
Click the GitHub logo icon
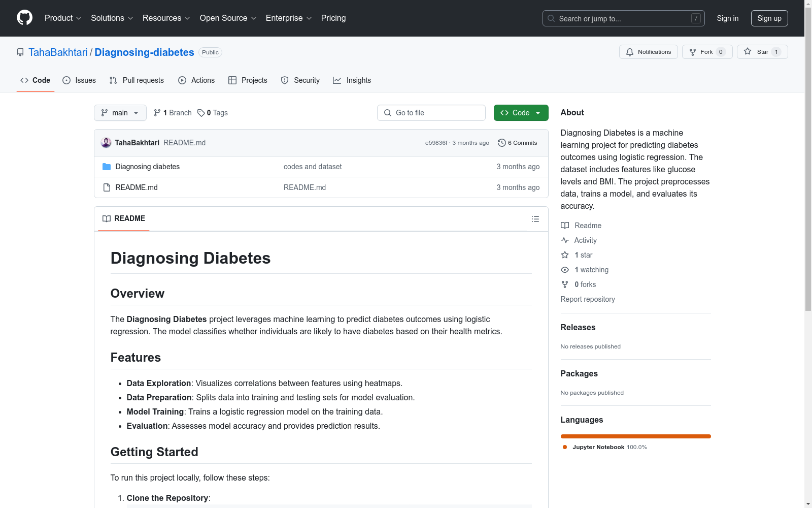pos(24,18)
